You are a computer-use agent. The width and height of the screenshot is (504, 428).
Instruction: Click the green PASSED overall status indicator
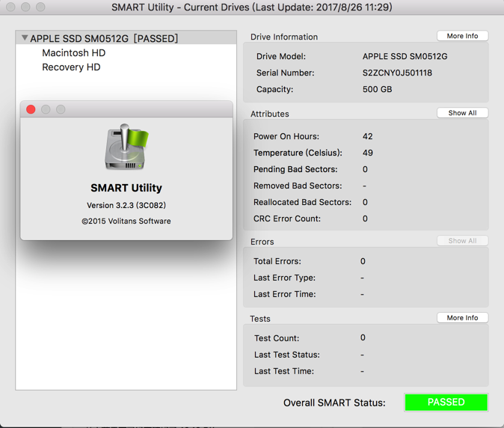click(446, 402)
